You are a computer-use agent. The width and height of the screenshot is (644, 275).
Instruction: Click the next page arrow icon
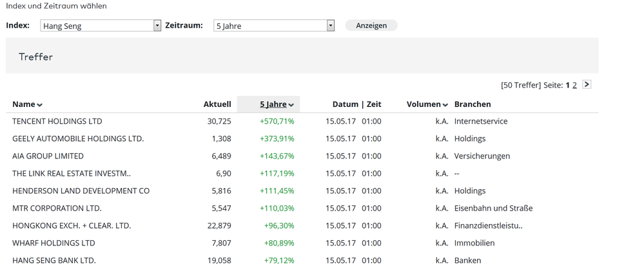click(x=586, y=84)
